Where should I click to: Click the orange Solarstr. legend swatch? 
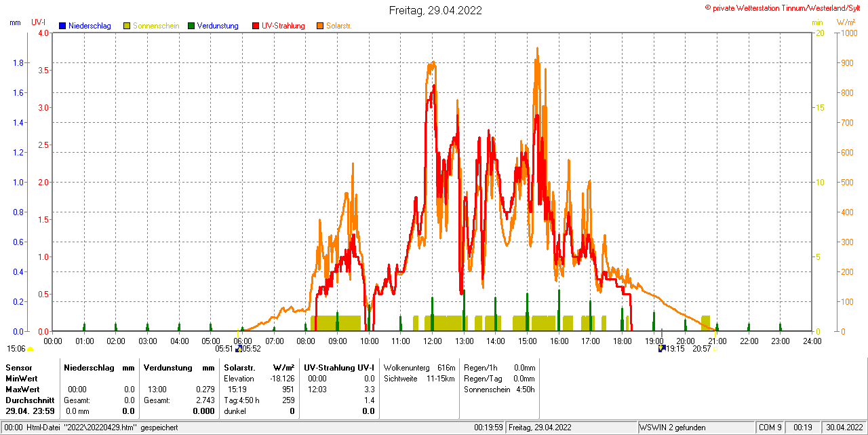320,26
